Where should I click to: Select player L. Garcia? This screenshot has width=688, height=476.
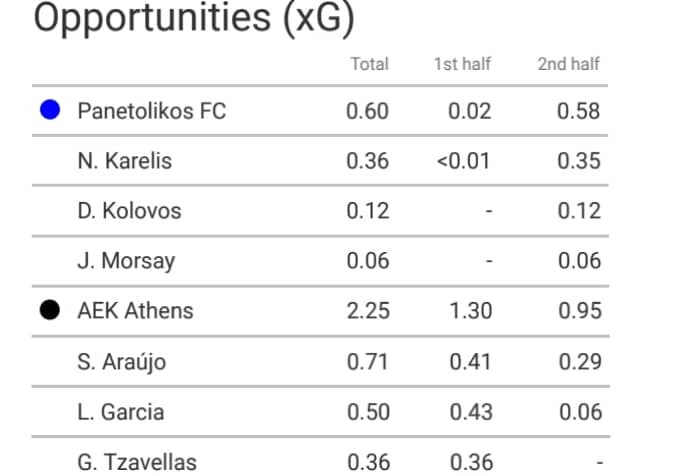coord(121,412)
